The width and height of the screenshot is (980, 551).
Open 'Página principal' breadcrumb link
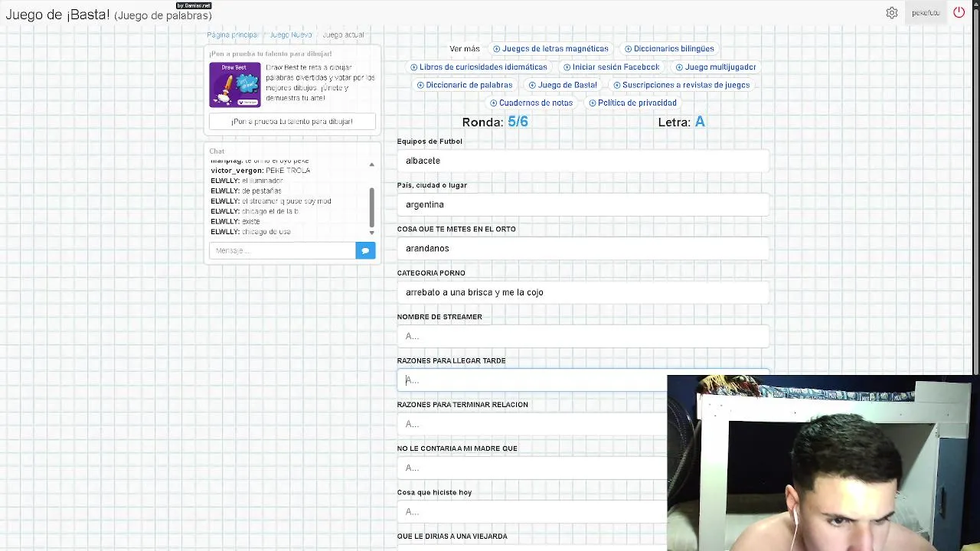pos(233,35)
